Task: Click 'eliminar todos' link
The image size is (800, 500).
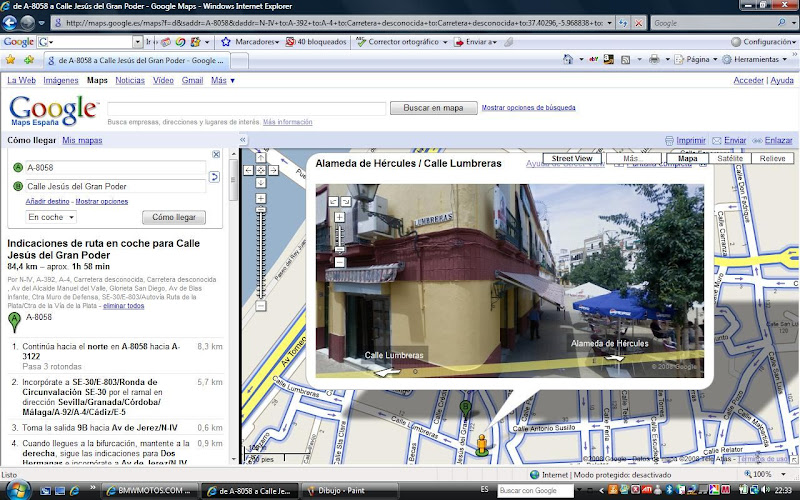Action: 123,306
